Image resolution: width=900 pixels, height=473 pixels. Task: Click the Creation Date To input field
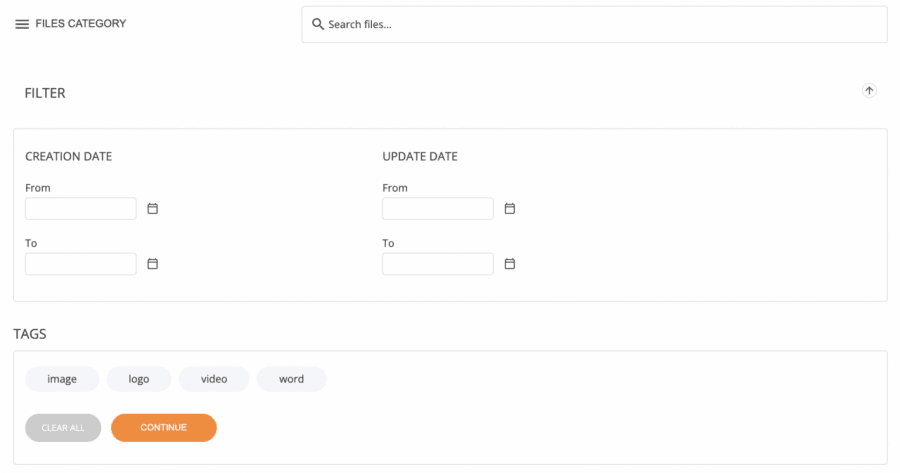point(80,264)
